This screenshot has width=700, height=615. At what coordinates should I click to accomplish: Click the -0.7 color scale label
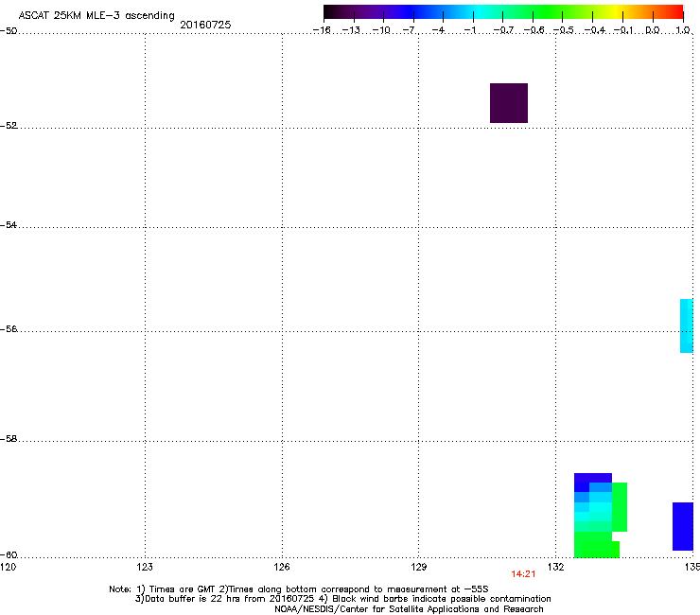(503, 30)
